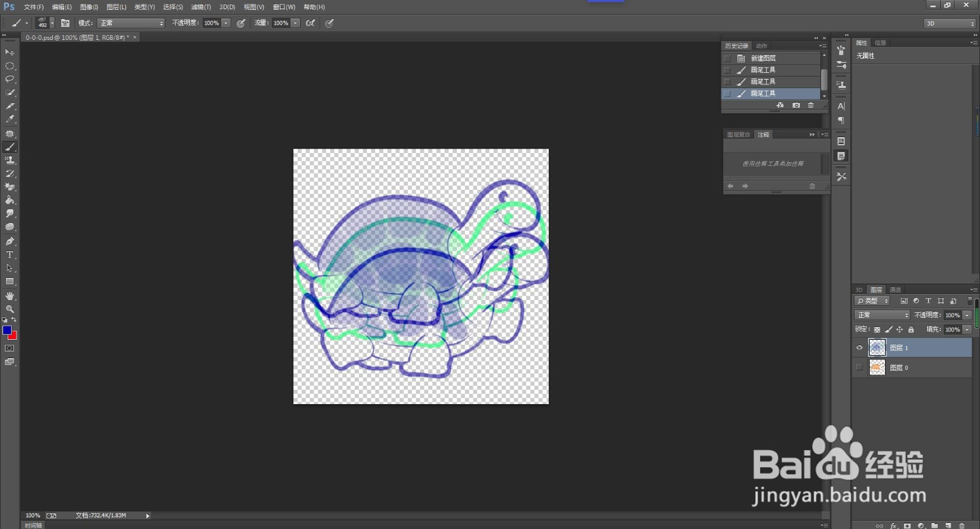Toggle lock position icon
Image resolution: width=980 pixels, height=529 pixels.
coord(900,329)
